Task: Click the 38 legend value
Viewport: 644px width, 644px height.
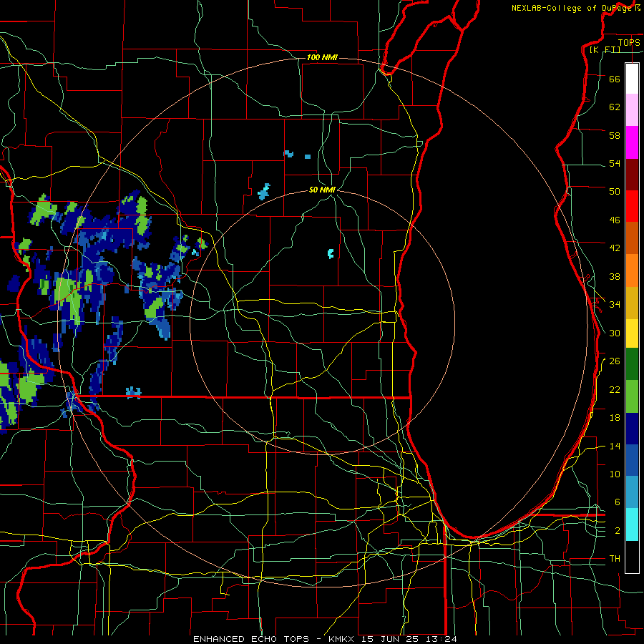Action: click(615, 276)
